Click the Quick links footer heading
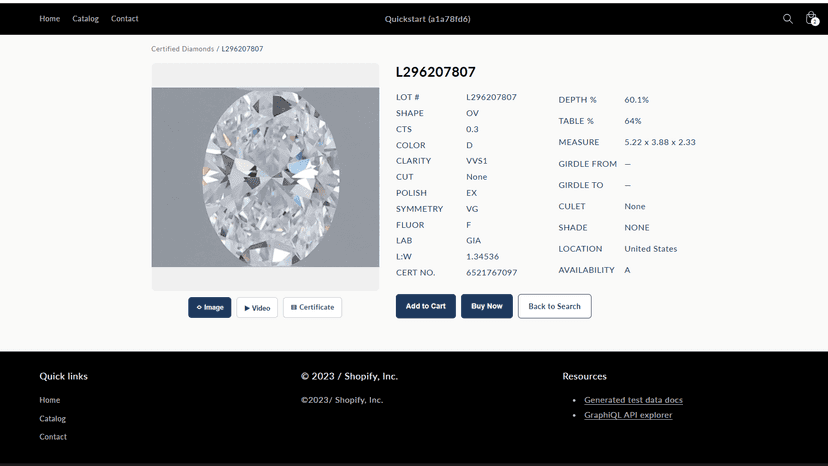Image resolution: width=828 pixels, height=466 pixels. (63, 376)
